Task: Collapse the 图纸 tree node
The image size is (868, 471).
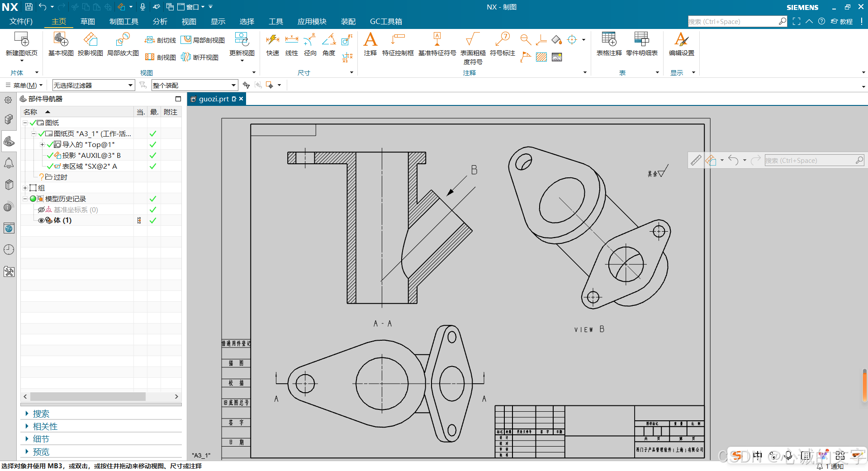Action: [25, 123]
